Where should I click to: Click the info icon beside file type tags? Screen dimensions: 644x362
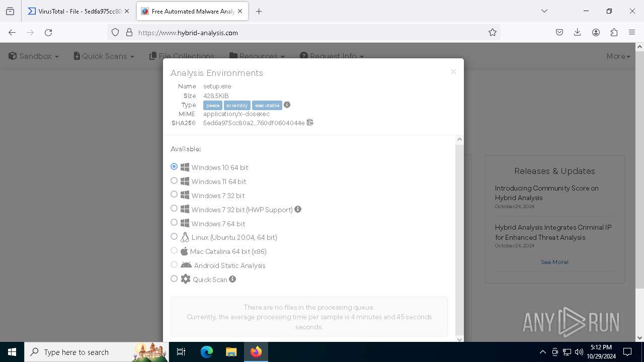287,105
